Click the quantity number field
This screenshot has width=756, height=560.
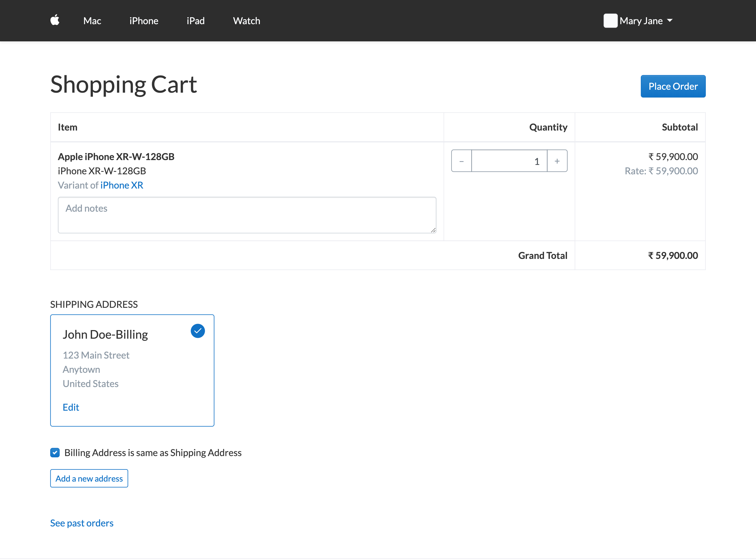point(509,161)
